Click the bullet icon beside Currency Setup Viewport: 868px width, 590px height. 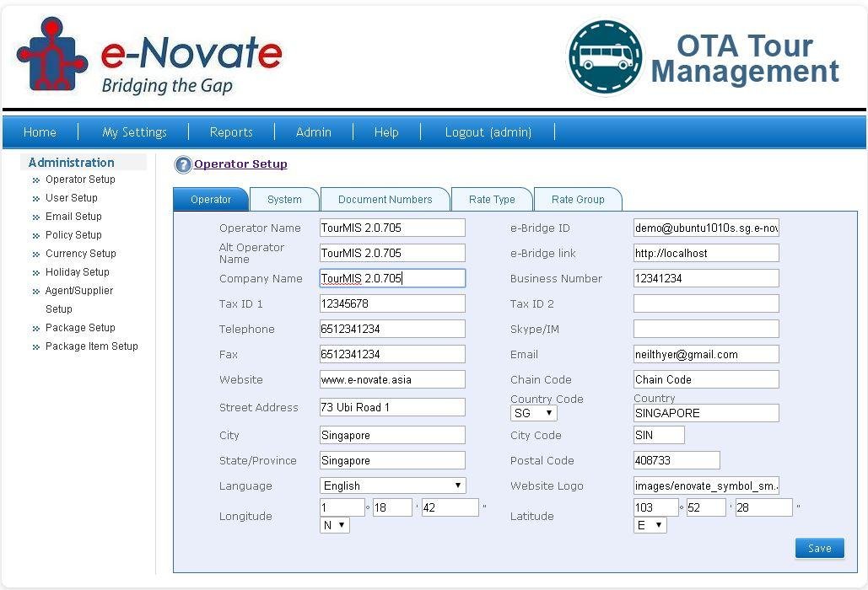coord(36,255)
